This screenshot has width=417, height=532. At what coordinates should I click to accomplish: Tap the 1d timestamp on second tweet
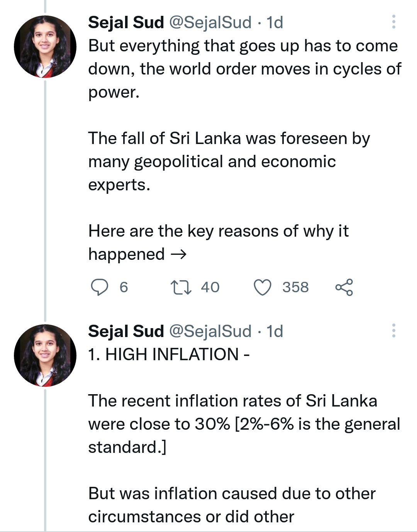click(275, 331)
